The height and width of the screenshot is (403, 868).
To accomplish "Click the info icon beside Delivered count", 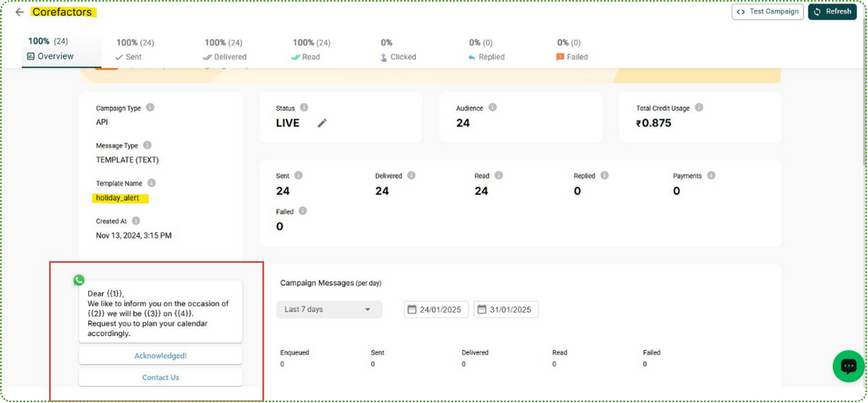I will pyautogui.click(x=411, y=176).
